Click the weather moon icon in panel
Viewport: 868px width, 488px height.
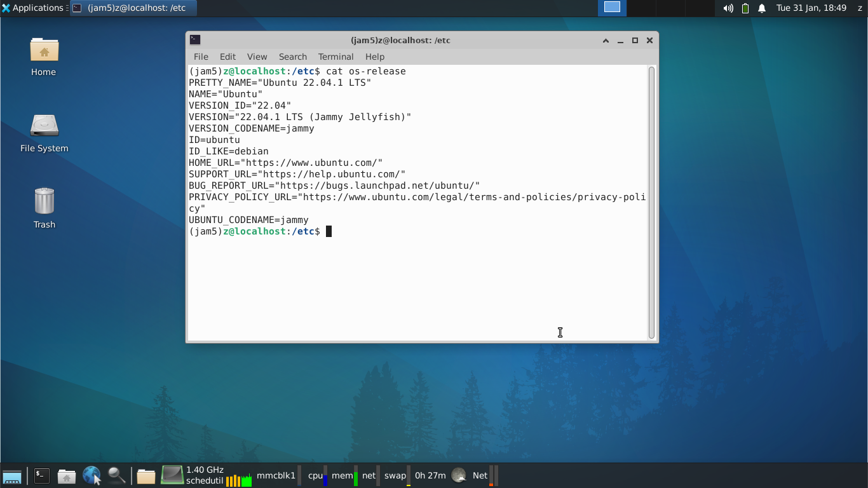[459, 475]
